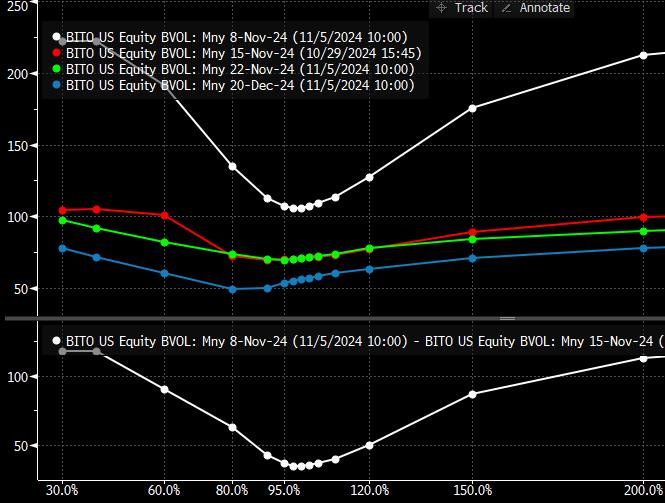Click blue 20-Dec-24 data point at 30% moneyness
Image resolution: width=665 pixels, height=503 pixels.
coord(62,248)
